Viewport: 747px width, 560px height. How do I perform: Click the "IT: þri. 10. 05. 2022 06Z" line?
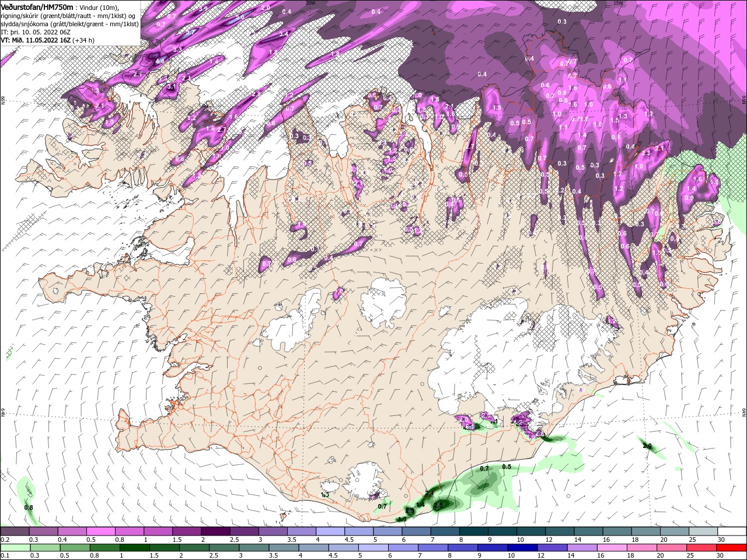(36, 32)
